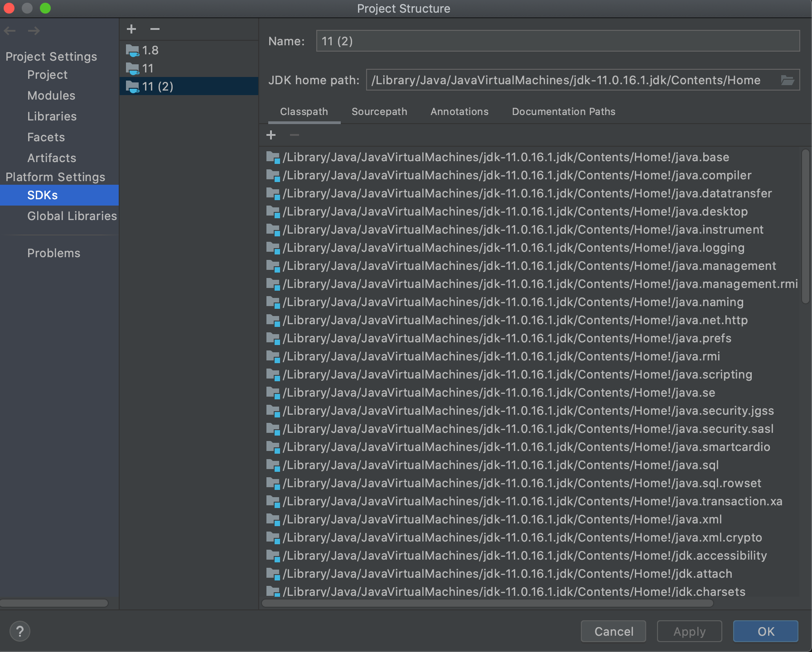
Task: Select the java.management.rmi classpath row
Action: (x=531, y=284)
